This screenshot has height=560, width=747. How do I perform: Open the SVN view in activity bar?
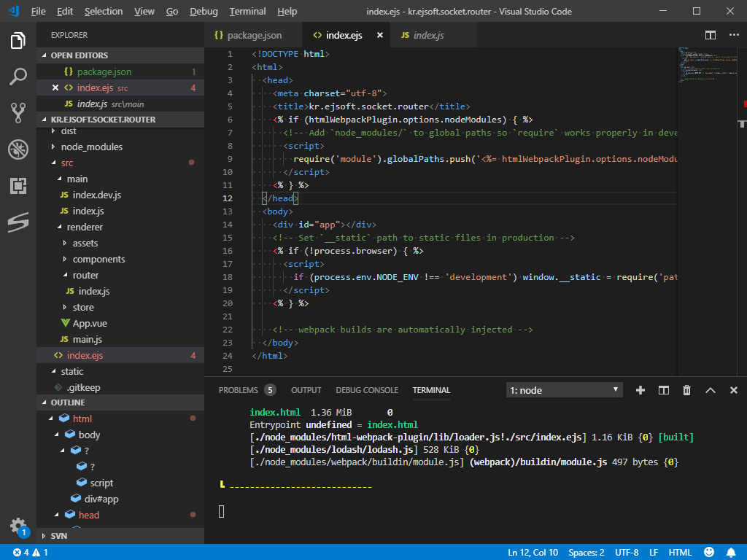click(18, 222)
